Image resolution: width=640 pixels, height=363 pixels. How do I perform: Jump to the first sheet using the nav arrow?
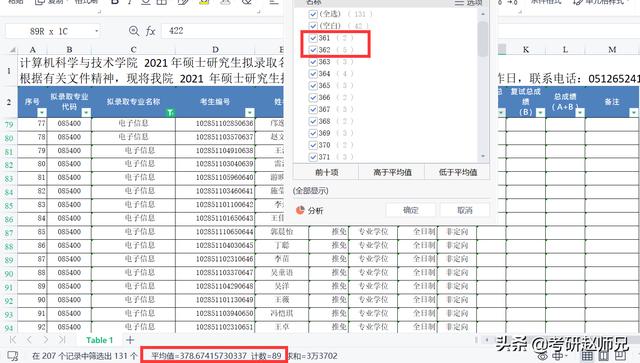click(13, 340)
